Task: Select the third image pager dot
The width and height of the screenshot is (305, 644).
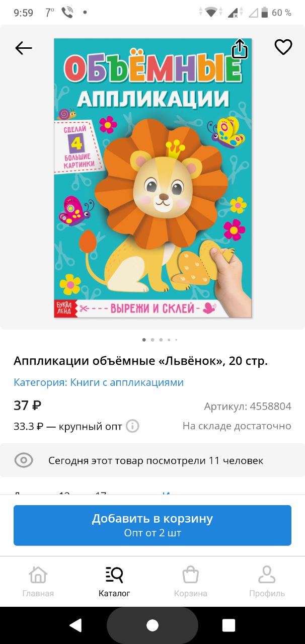Action: [161, 340]
